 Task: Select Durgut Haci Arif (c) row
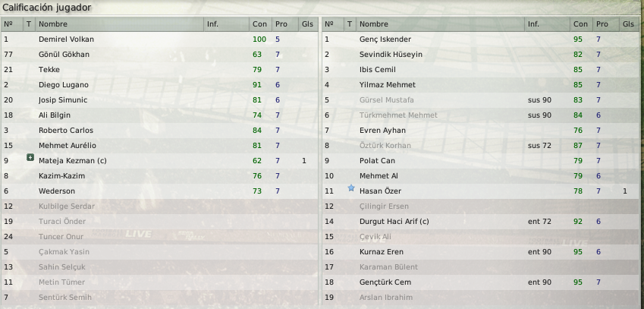[480, 222]
